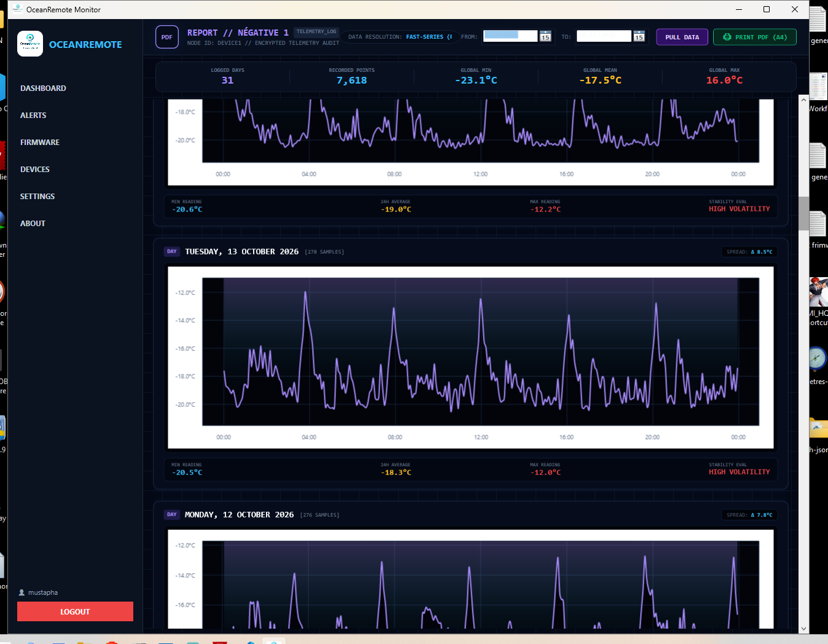Go to the Alerts page
The image size is (828, 644).
click(x=33, y=116)
